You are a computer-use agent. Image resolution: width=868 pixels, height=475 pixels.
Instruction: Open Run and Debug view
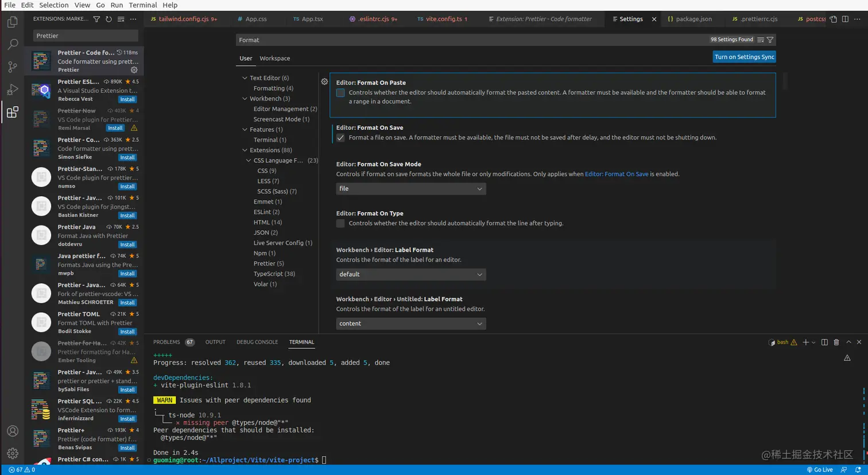(12, 89)
